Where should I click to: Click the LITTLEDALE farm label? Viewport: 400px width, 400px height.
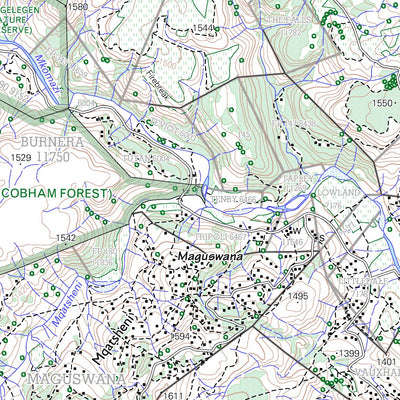[363, 281]
